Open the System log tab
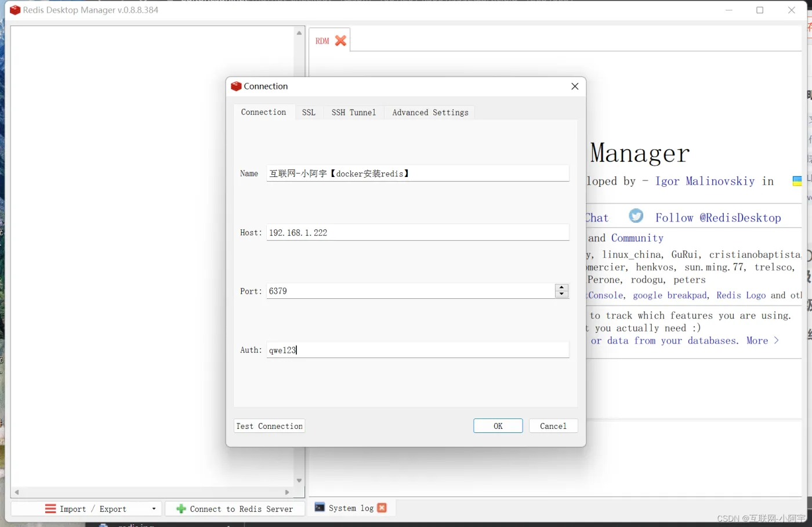The image size is (812, 527). 351,508
